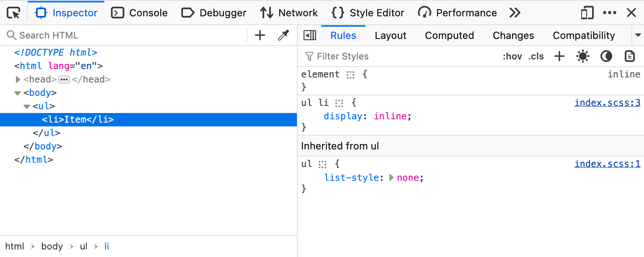The image size is (644, 257).
Task: Add a new CSS rule with the plus icon
Action: 559,56
